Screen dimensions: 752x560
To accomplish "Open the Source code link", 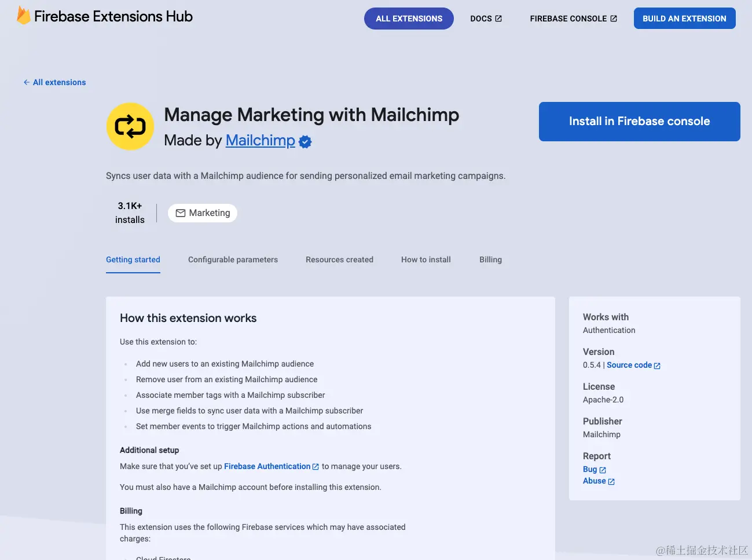I will point(633,365).
